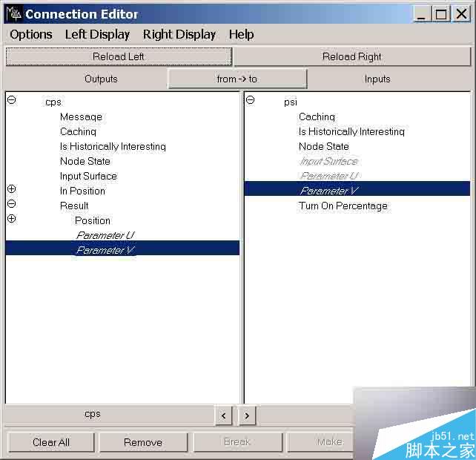476x460 pixels.
Task: Click the Reload Left button
Action: pyautogui.click(x=119, y=56)
